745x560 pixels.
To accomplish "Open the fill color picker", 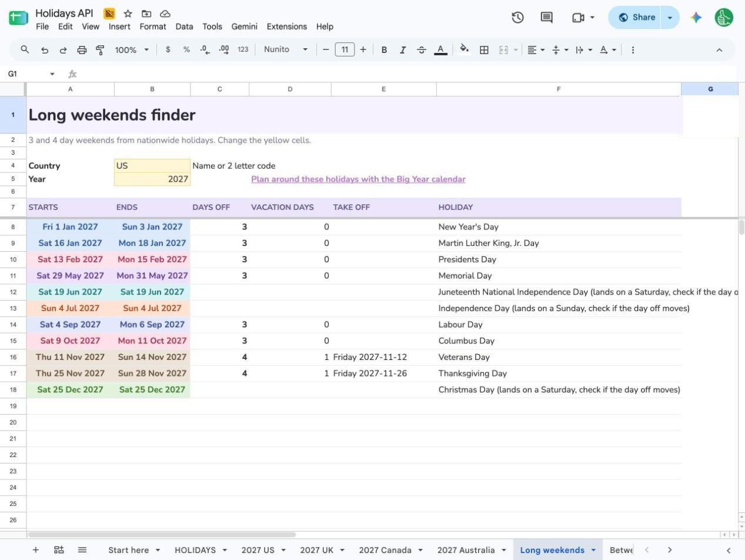I will [x=464, y=50].
